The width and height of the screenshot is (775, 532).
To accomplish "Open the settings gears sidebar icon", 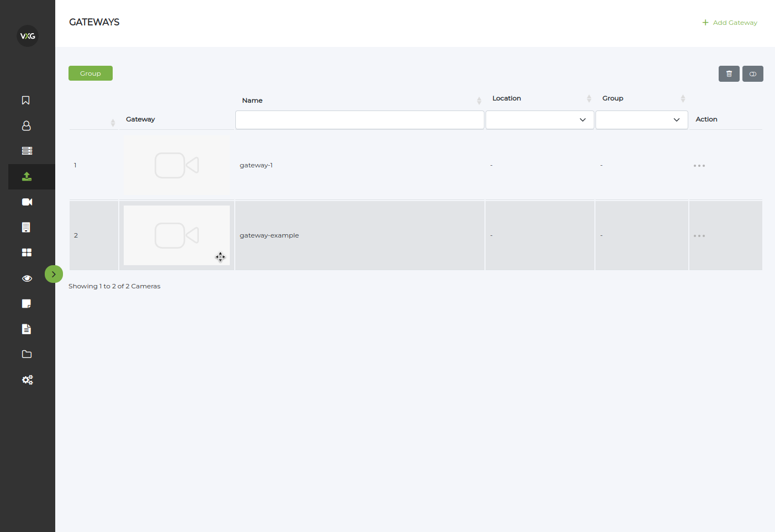I will pyautogui.click(x=27, y=380).
